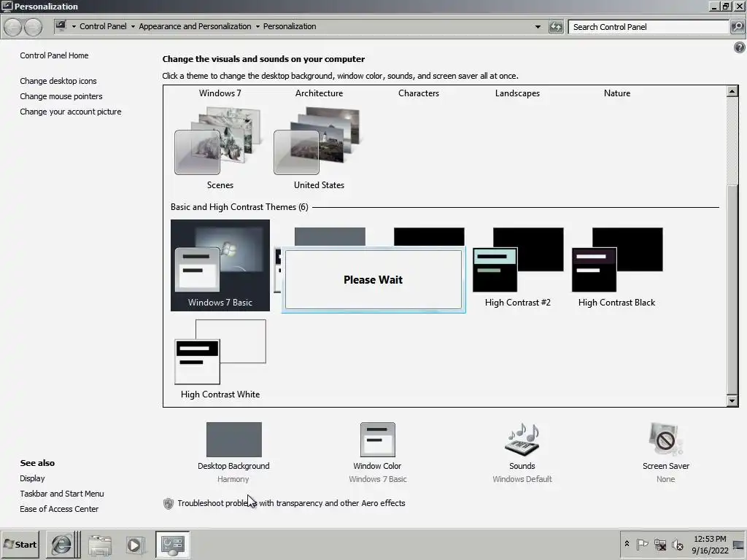This screenshot has width=747, height=560.
Task: Open the Sounds settings icon
Action: pyautogui.click(x=522, y=440)
